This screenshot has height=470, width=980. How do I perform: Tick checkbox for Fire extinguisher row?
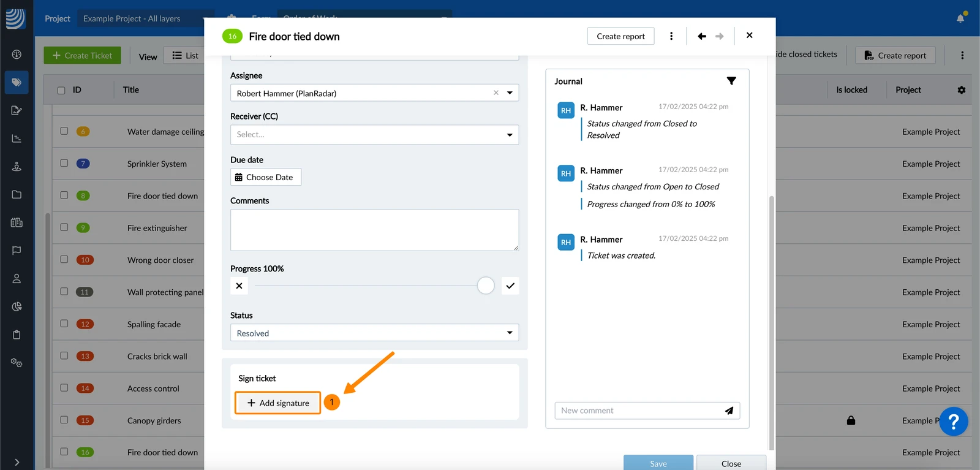[64, 227]
